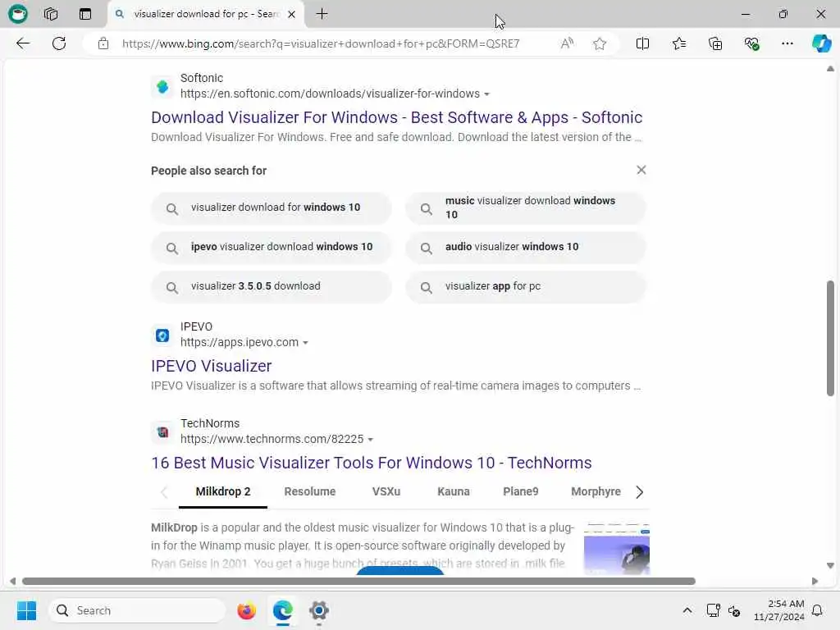Open Download Visualizer For Windows Softonic link
The width and height of the screenshot is (840, 630).
(396, 117)
